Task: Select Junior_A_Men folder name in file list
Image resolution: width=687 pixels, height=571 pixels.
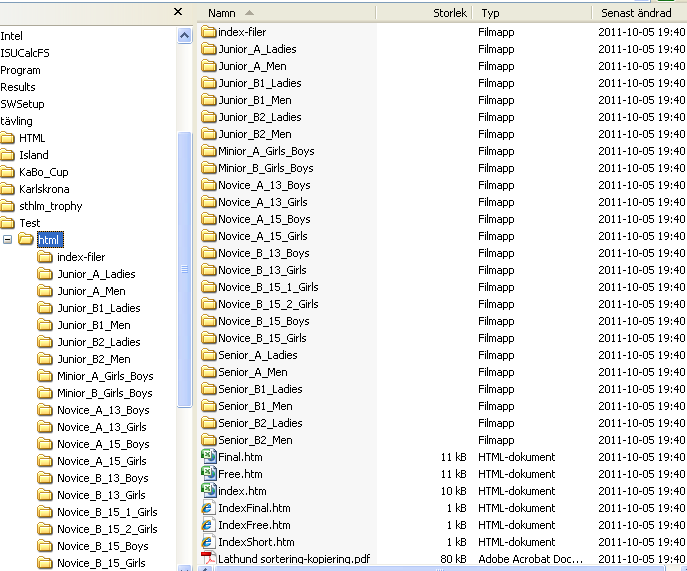Action: point(252,66)
